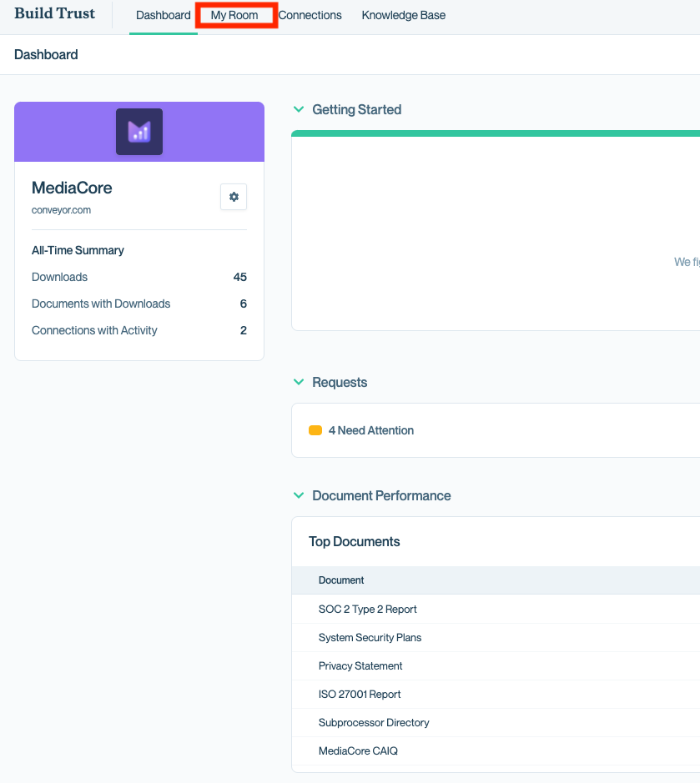
Task: Select the MediaCore CAIQ row
Action: [496, 751]
